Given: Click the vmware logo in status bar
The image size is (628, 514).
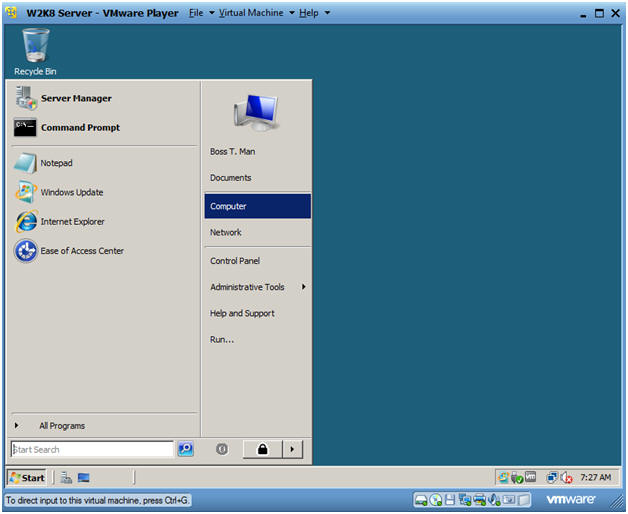Looking at the screenshot, I should [x=571, y=500].
